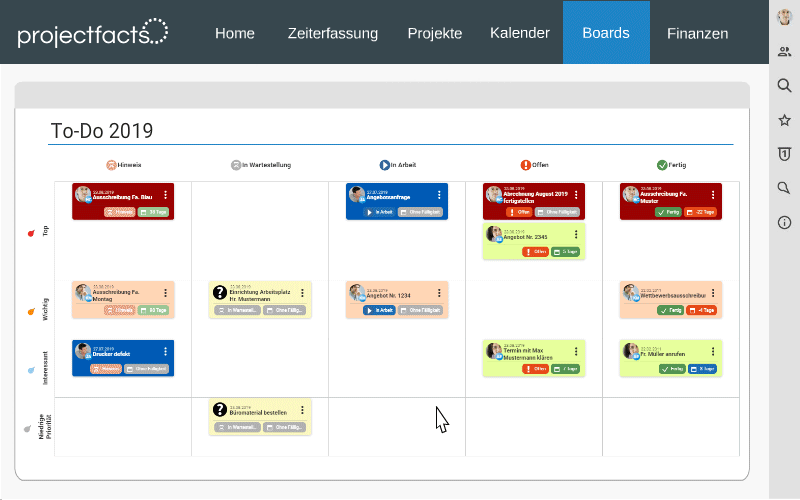Click the question mark icon on Büromaterial bestellen

220,409
